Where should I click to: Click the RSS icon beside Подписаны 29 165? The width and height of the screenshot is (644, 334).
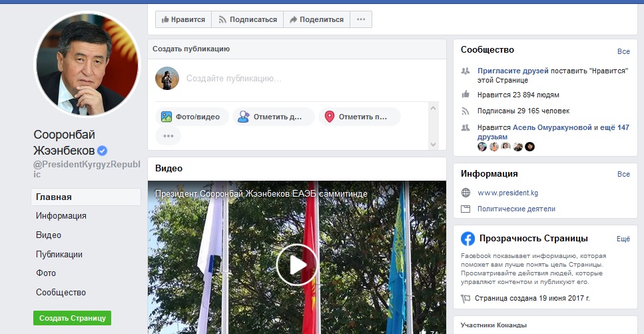click(x=466, y=111)
